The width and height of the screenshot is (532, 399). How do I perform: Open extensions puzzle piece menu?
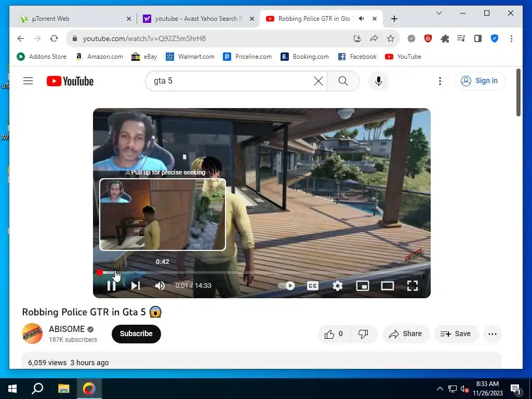pyautogui.click(x=445, y=38)
